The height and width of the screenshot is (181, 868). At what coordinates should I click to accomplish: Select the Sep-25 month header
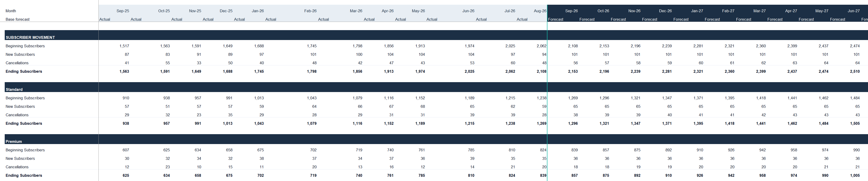123,11
